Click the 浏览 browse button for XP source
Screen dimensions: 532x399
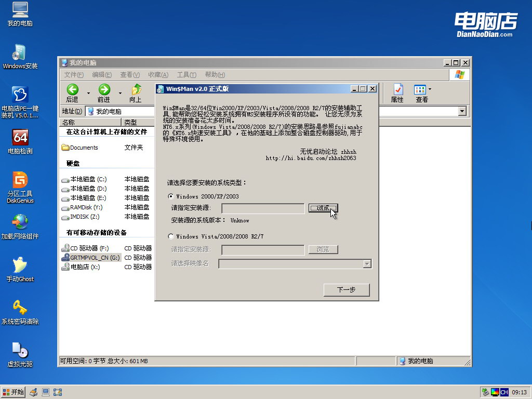click(323, 207)
